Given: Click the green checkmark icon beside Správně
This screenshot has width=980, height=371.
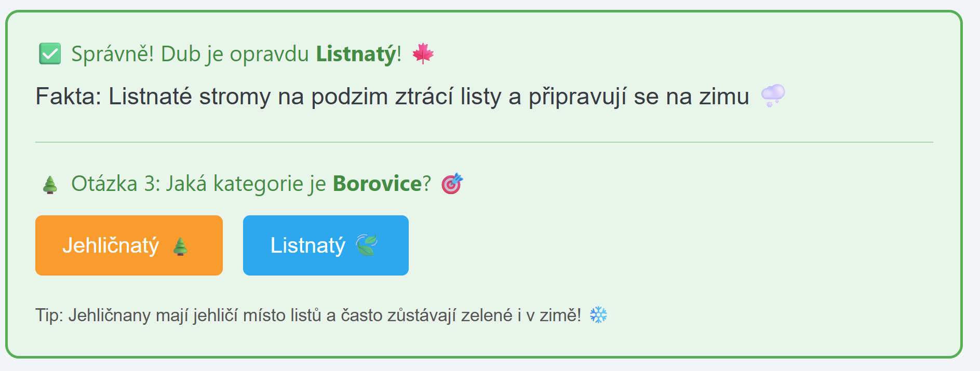Looking at the screenshot, I should 50,53.
